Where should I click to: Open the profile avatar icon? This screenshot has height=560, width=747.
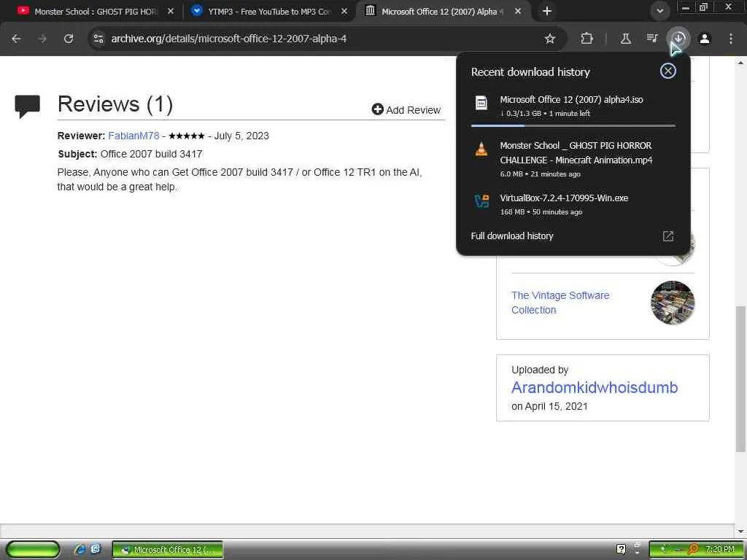[x=705, y=39]
